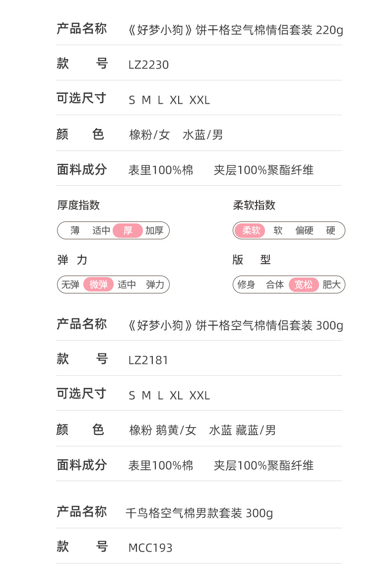Click the 千鸟格空气棉男款套装 300g product name

(x=199, y=513)
